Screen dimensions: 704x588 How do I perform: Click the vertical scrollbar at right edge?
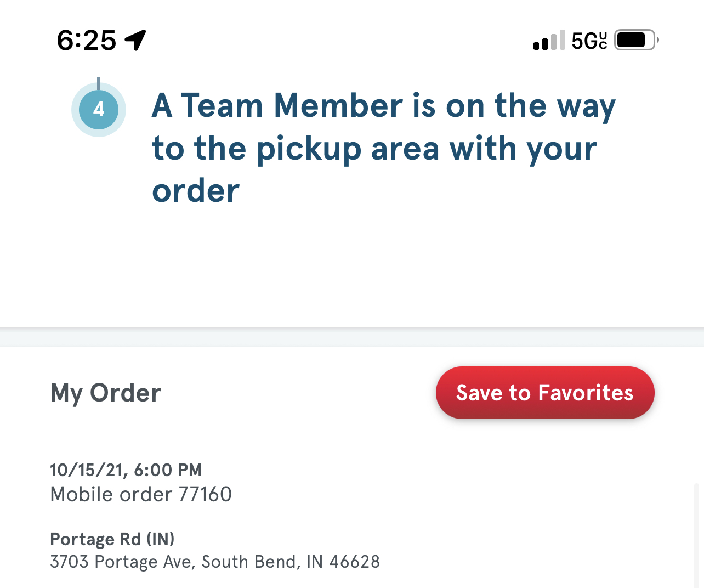(x=696, y=532)
